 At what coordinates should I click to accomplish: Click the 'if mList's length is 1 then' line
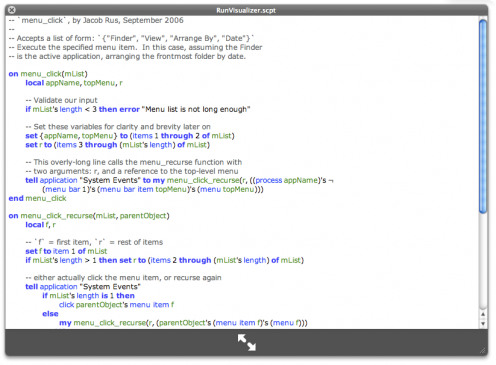(88, 296)
